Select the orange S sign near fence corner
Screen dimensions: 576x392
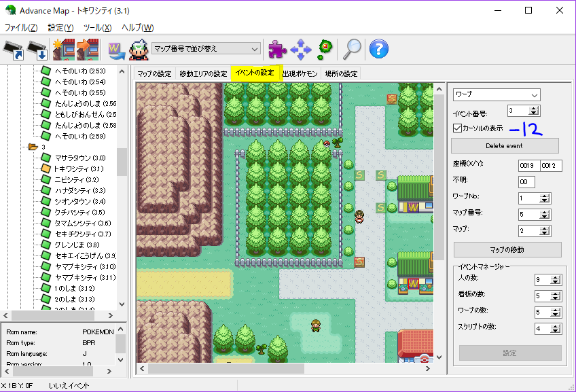359,262
